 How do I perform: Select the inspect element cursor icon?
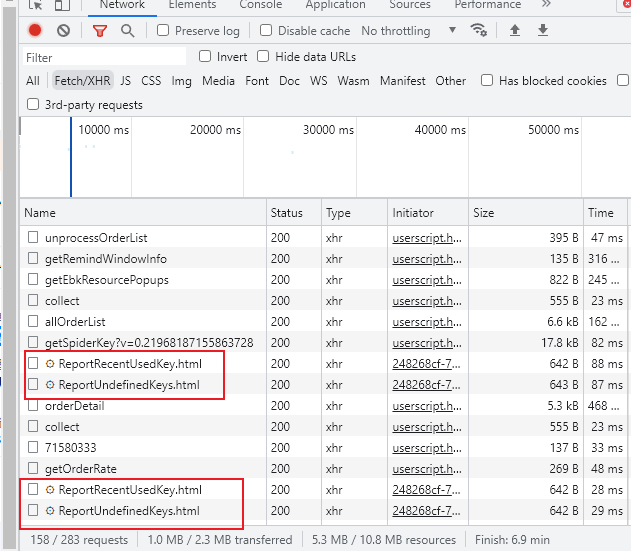tap(36, 5)
